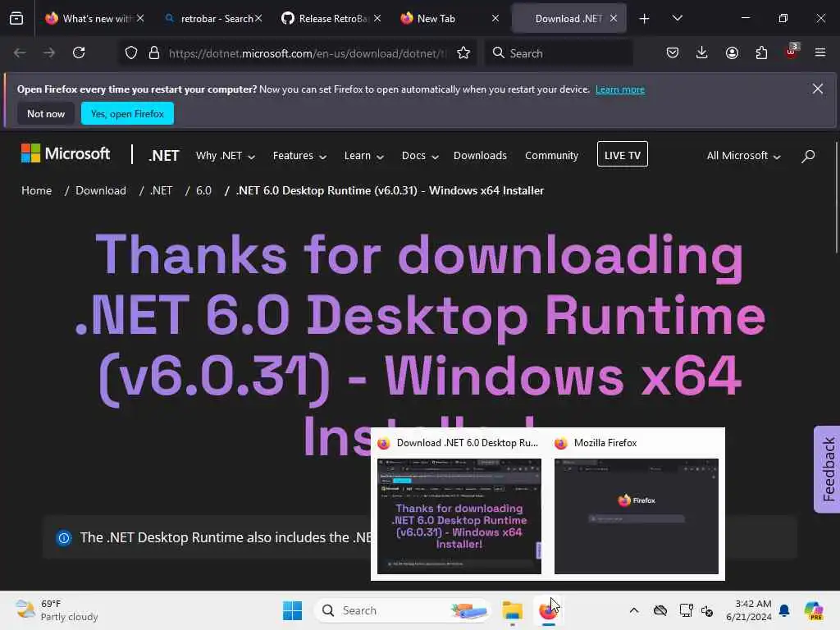The image size is (840, 630).
Task: Follow the Learn more link
Action: 620,89
